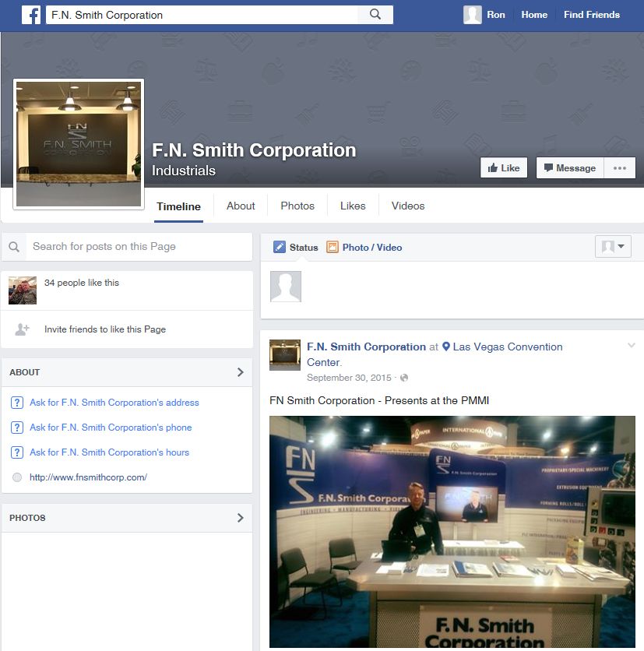Ask for F.N. Smith Corporation's address

(x=114, y=403)
